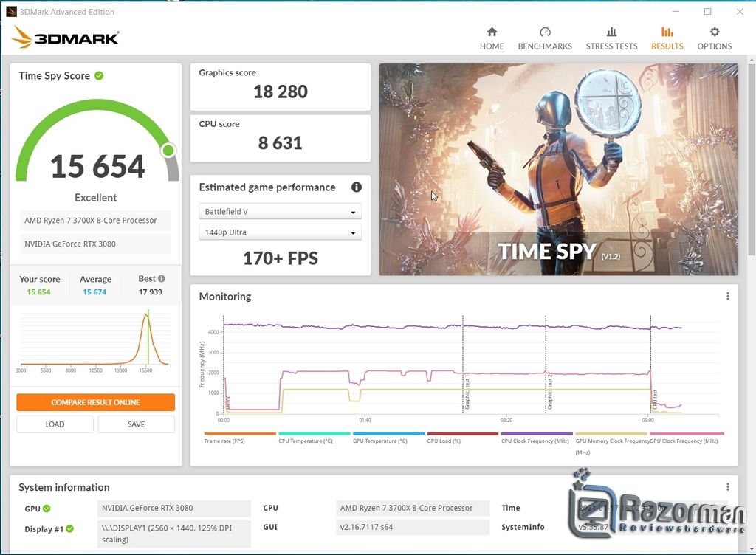Click the Save button

coord(136,424)
